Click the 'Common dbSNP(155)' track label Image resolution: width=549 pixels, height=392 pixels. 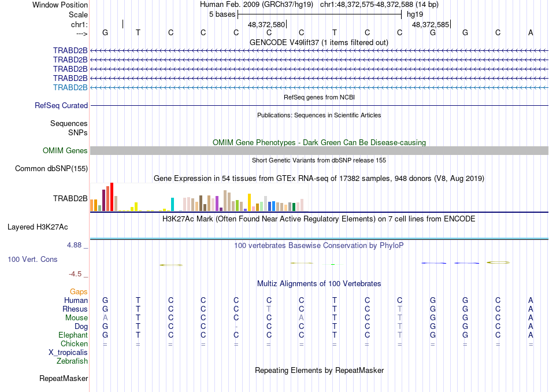tap(51, 168)
